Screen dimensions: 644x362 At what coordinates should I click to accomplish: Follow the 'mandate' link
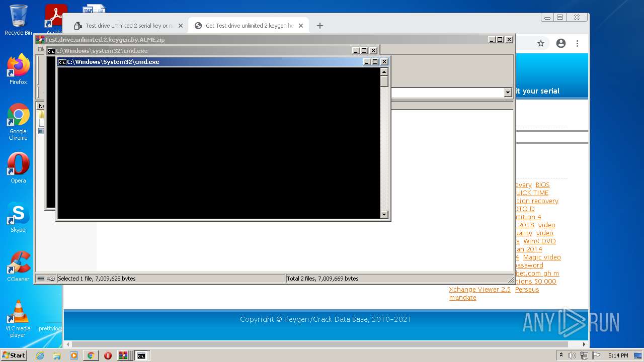(x=462, y=298)
